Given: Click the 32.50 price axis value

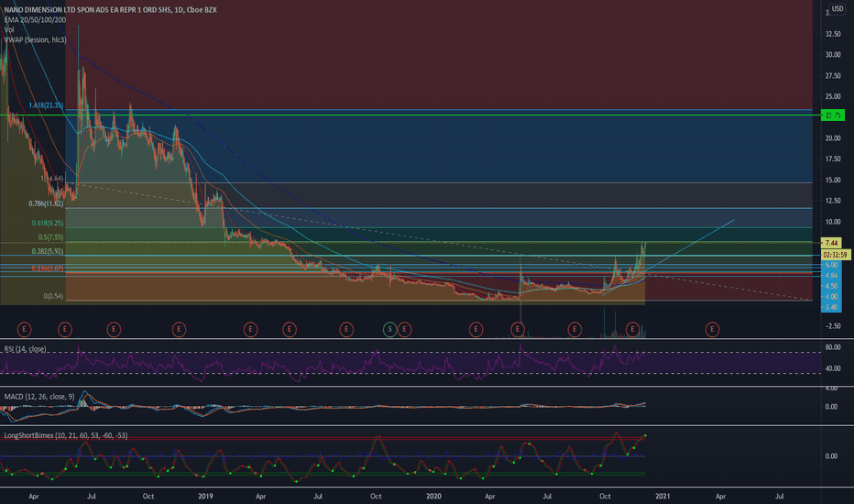Looking at the screenshot, I should tap(833, 34).
